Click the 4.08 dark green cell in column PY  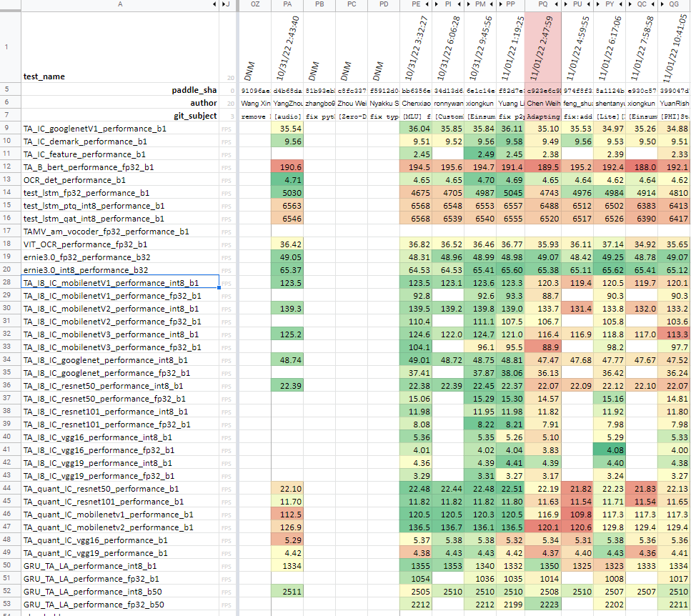click(x=610, y=450)
